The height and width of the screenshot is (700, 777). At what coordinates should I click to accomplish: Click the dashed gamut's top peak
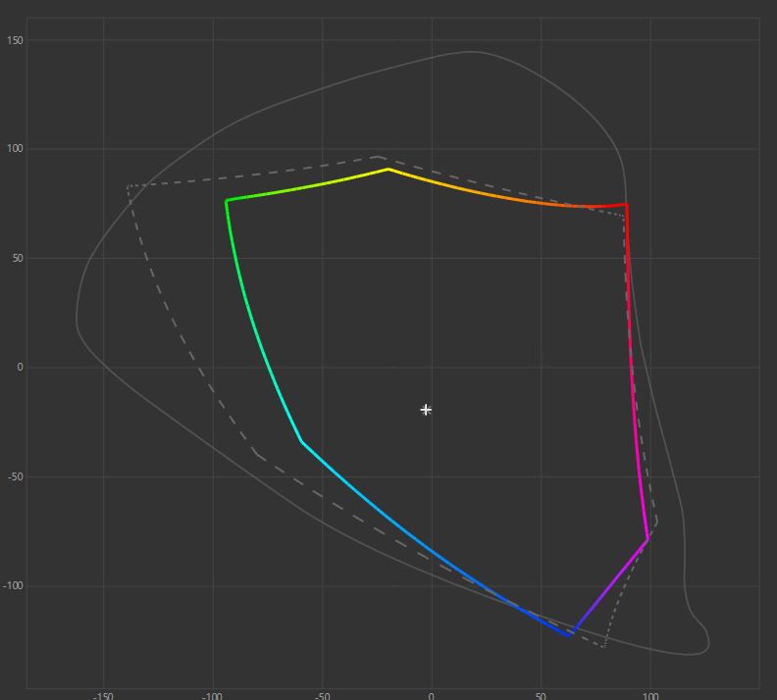[379, 156]
